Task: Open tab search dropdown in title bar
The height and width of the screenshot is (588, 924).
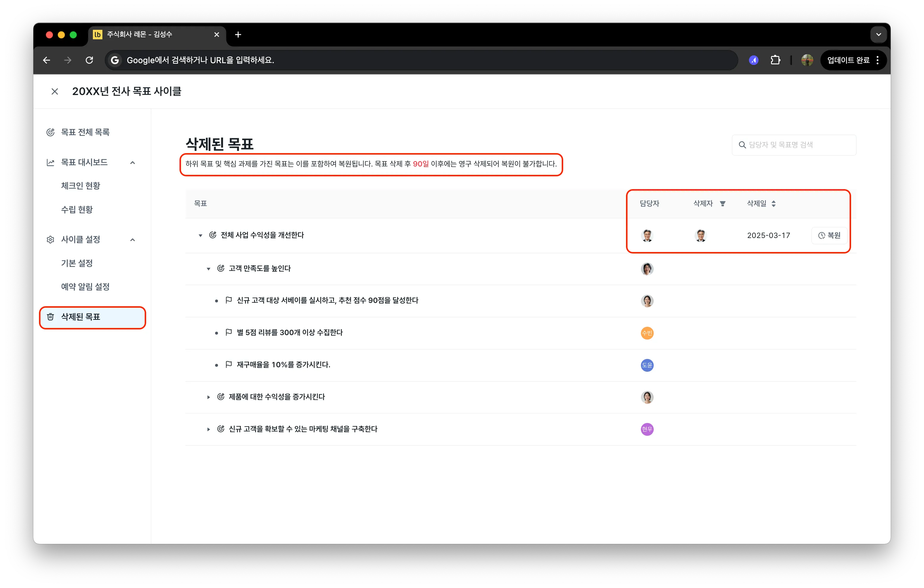Action: tap(878, 35)
